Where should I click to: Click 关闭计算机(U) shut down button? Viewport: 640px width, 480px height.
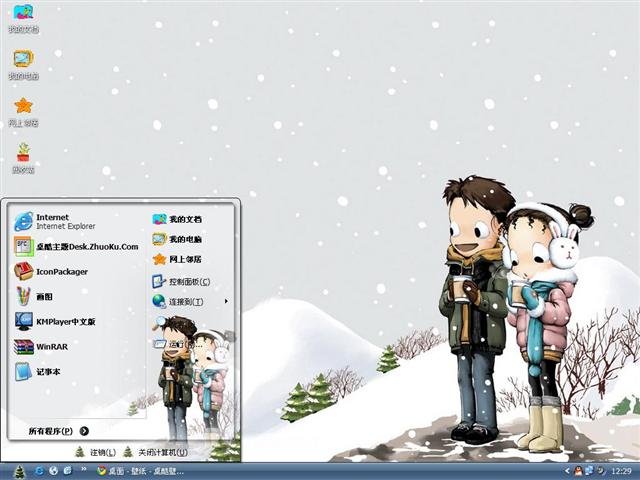pyautogui.click(x=156, y=452)
